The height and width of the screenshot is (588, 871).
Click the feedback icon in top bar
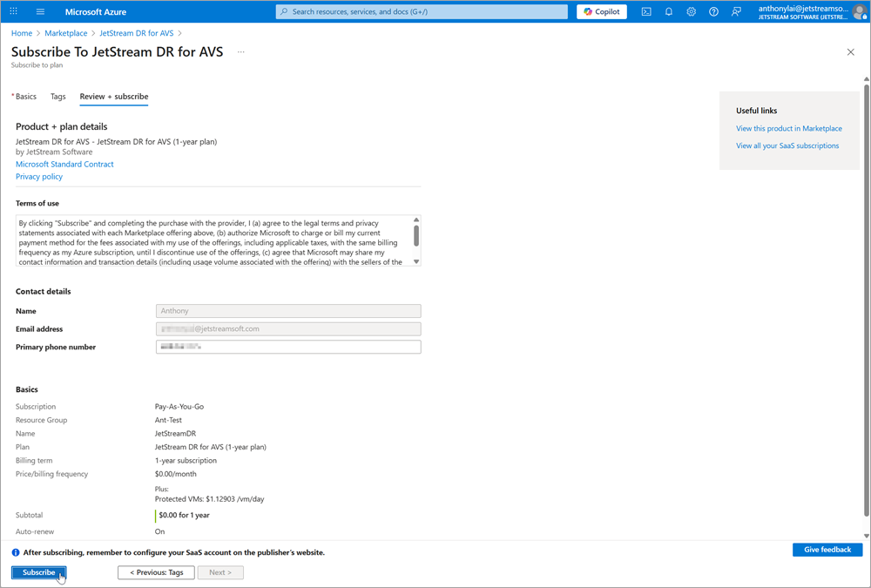pos(737,11)
